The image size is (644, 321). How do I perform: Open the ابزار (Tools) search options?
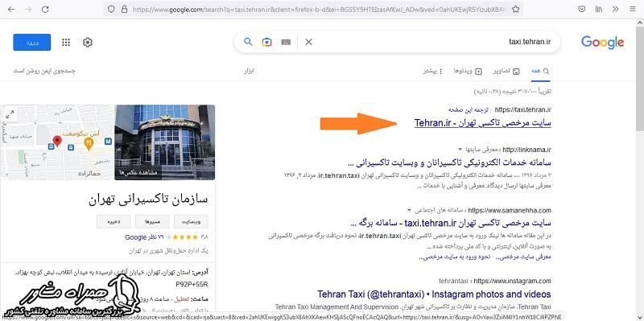[249, 71]
